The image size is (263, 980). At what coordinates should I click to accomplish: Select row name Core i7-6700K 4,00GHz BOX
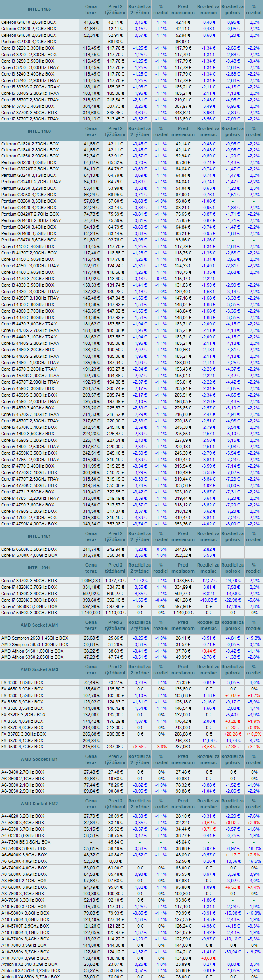[29, 555]
